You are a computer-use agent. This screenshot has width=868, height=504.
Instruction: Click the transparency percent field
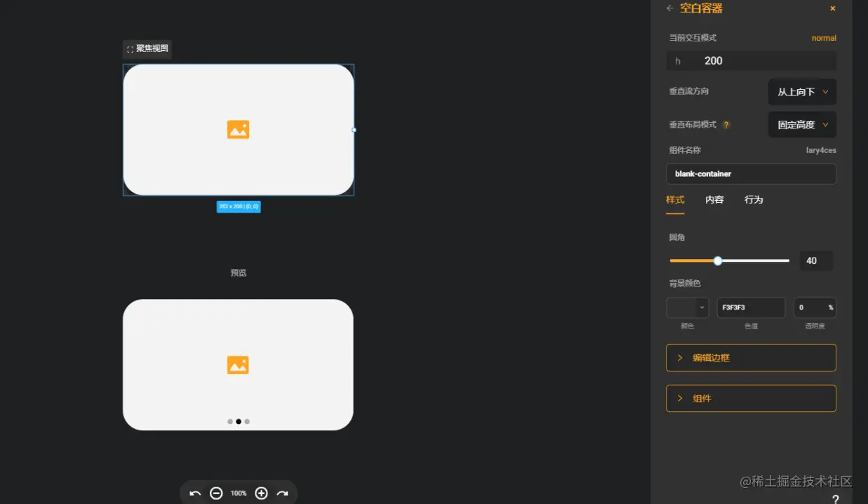pyautogui.click(x=815, y=307)
